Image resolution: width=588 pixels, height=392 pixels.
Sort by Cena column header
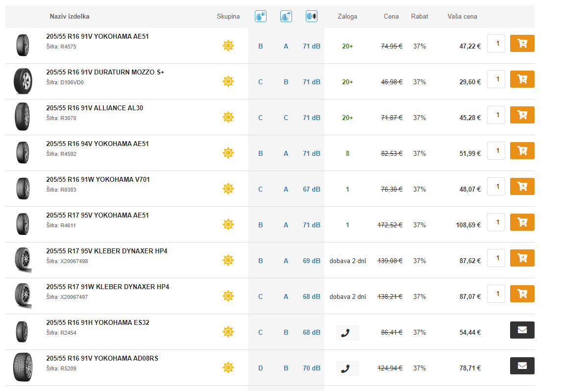tap(391, 17)
